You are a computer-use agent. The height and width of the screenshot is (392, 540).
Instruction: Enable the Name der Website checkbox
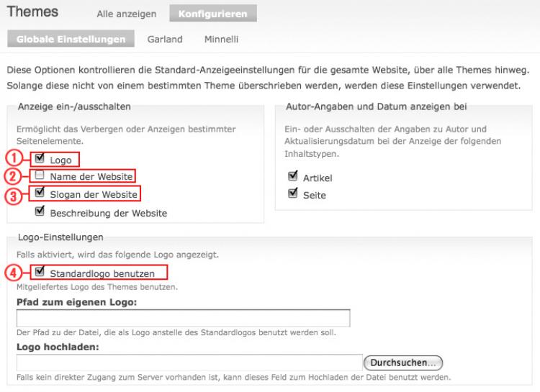[x=40, y=176]
